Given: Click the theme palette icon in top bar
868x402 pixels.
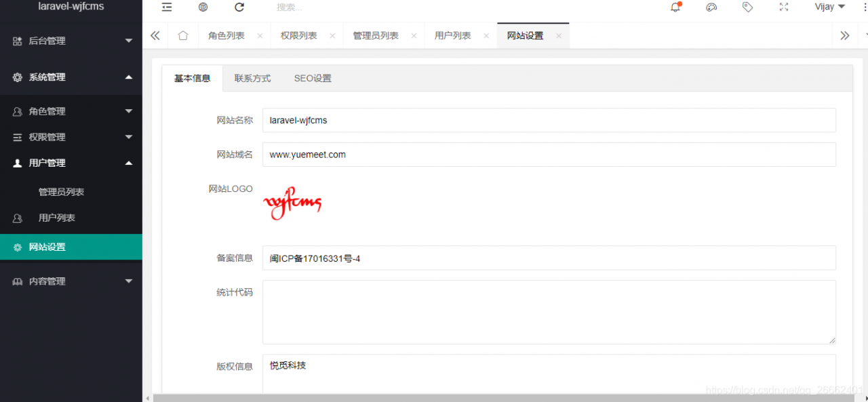Looking at the screenshot, I should [711, 7].
